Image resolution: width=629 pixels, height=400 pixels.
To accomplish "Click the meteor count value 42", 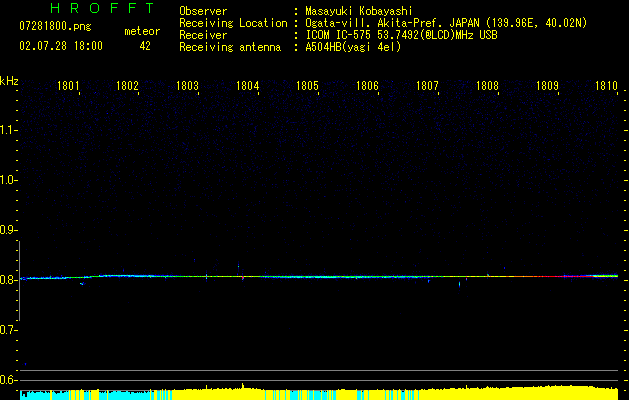I will [x=145, y=46].
